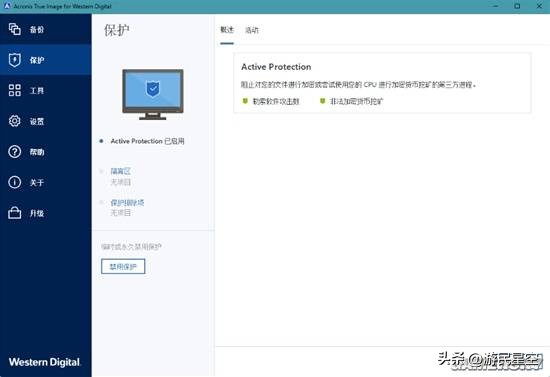The width and height of the screenshot is (550, 377).
Task: Open the 升级 shopping bag icon
Action: click(x=14, y=213)
